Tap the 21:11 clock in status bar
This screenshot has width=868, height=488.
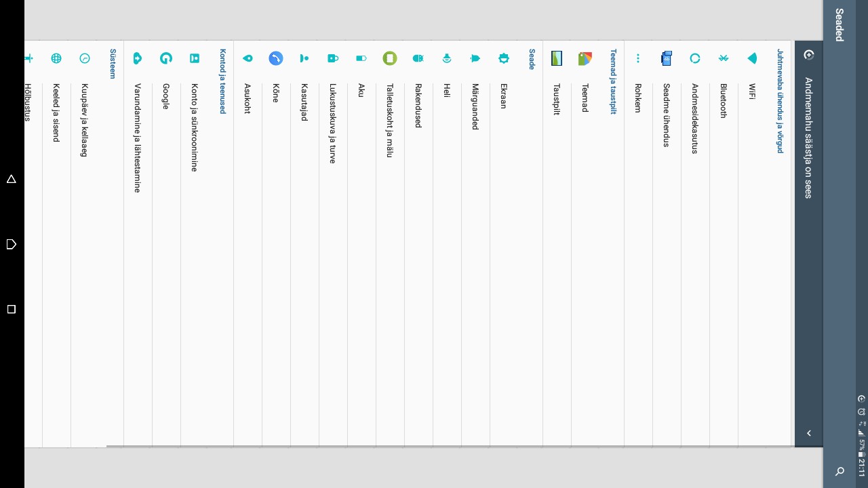coord(862,467)
